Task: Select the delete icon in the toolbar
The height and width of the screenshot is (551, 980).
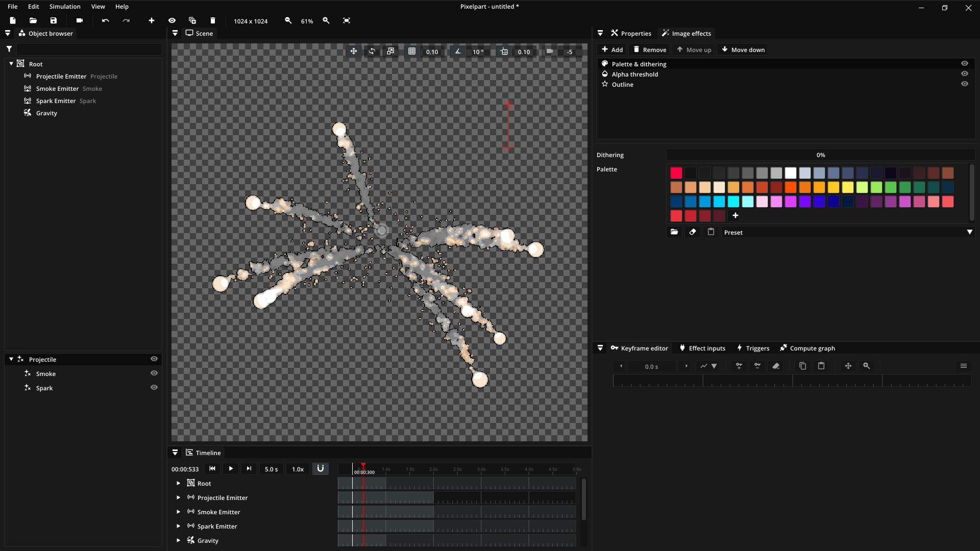Action: coord(213,20)
